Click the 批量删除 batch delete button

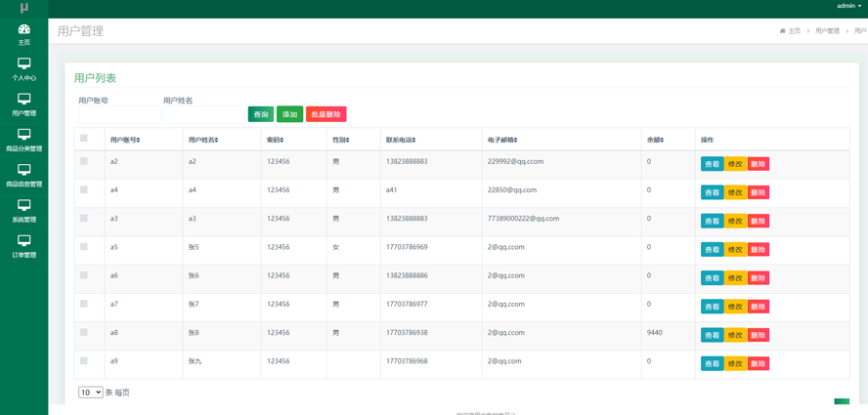click(326, 114)
